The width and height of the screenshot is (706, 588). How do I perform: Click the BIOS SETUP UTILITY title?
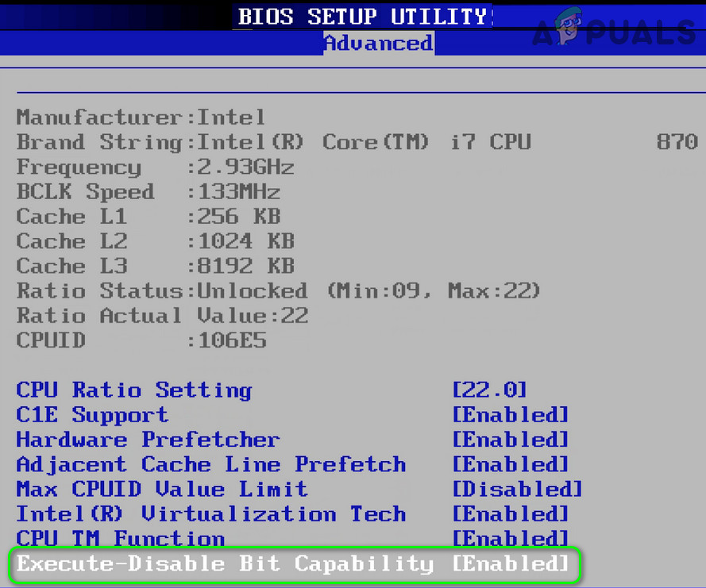pyautogui.click(x=362, y=17)
